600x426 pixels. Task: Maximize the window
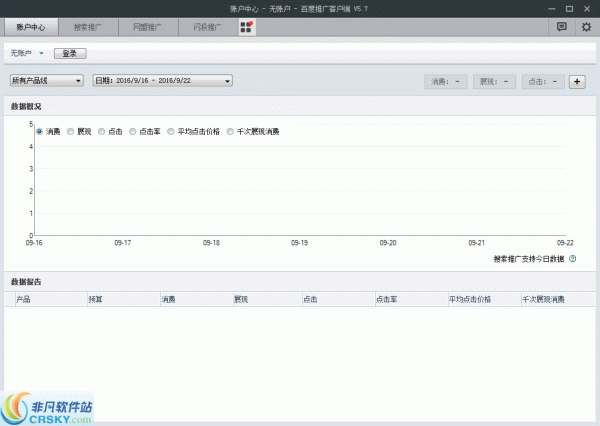point(569,9)
